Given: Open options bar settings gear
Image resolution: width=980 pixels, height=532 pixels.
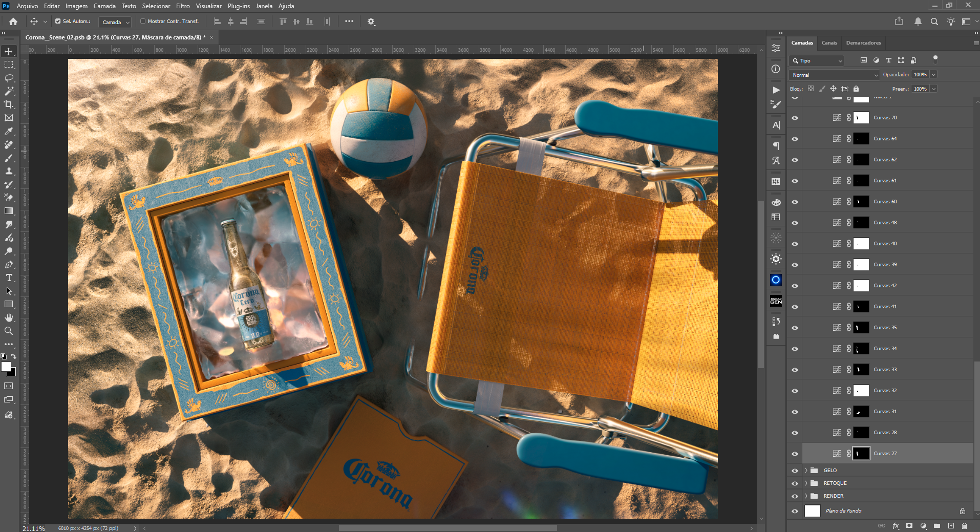Looking at the screenshot, I should (371, 22).
